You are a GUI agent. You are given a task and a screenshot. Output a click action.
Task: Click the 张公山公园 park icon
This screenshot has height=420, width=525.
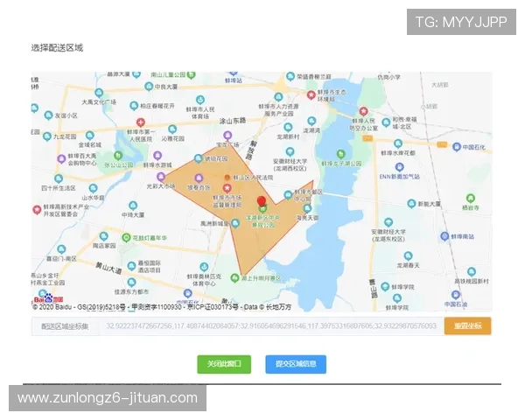coord(118,156)
